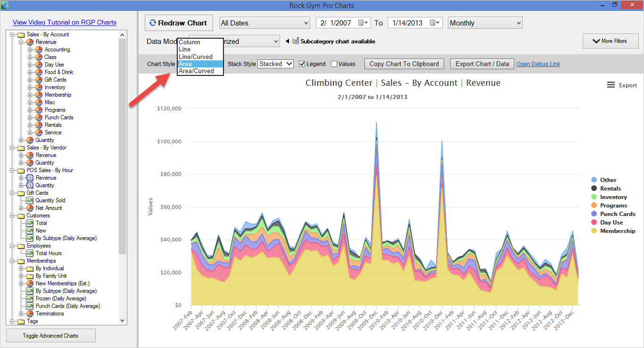Open the More Filters panel

(x=611, y=41)
